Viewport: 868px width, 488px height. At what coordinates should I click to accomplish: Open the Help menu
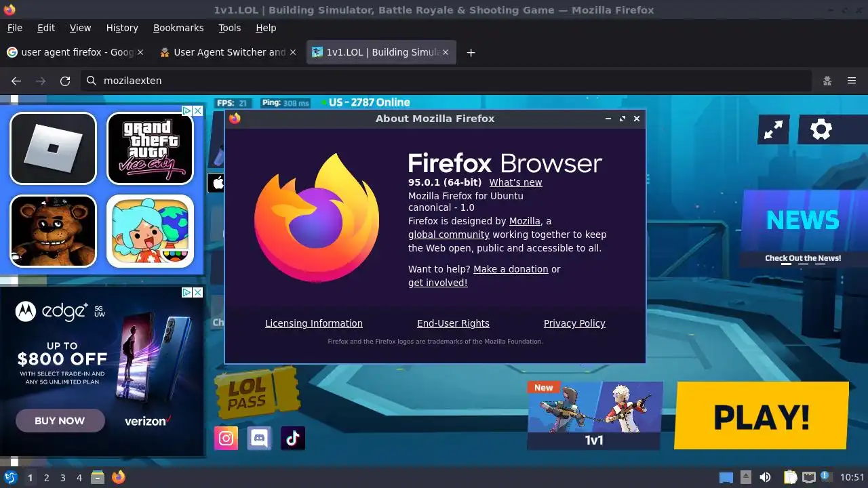pos(266,28)
